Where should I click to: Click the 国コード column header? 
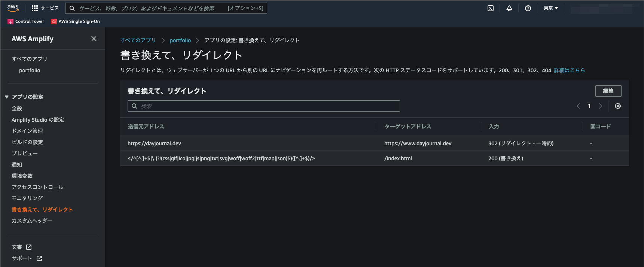pos(601,127)
